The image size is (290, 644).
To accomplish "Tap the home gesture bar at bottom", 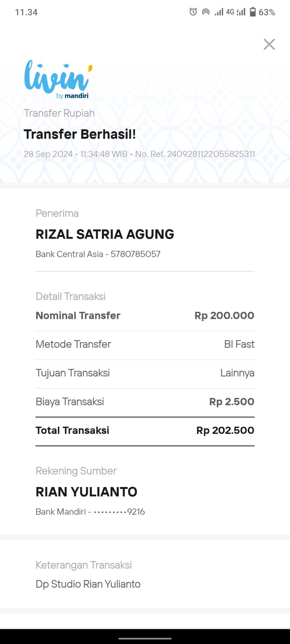I will coord(145,638).
